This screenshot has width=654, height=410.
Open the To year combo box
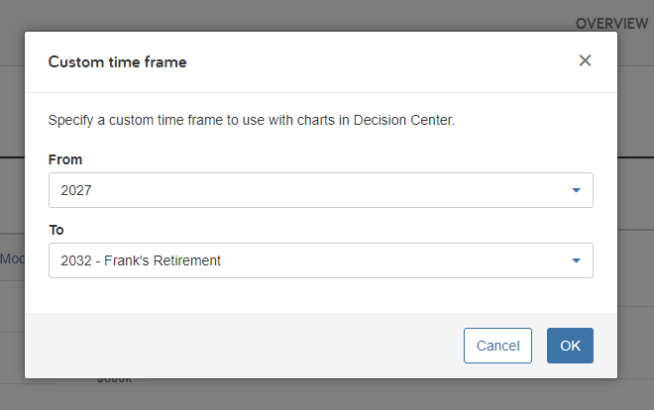[x=321, y=261]
